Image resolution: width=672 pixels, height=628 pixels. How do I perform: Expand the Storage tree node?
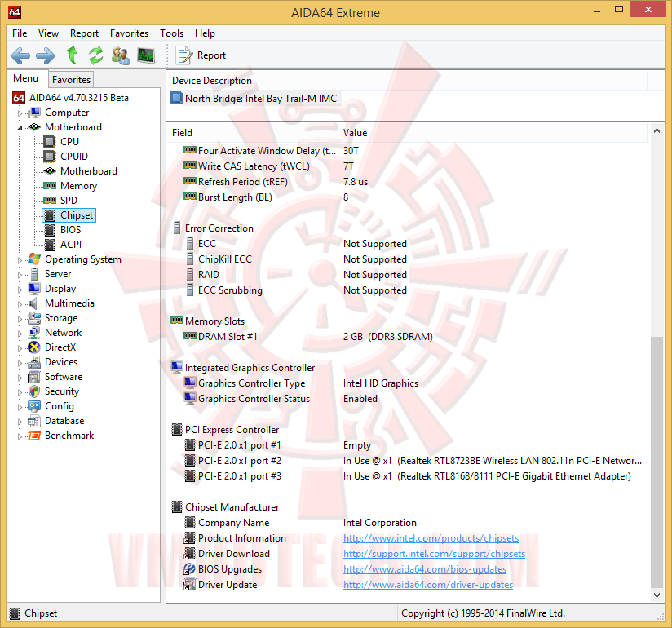click(20, 319)
